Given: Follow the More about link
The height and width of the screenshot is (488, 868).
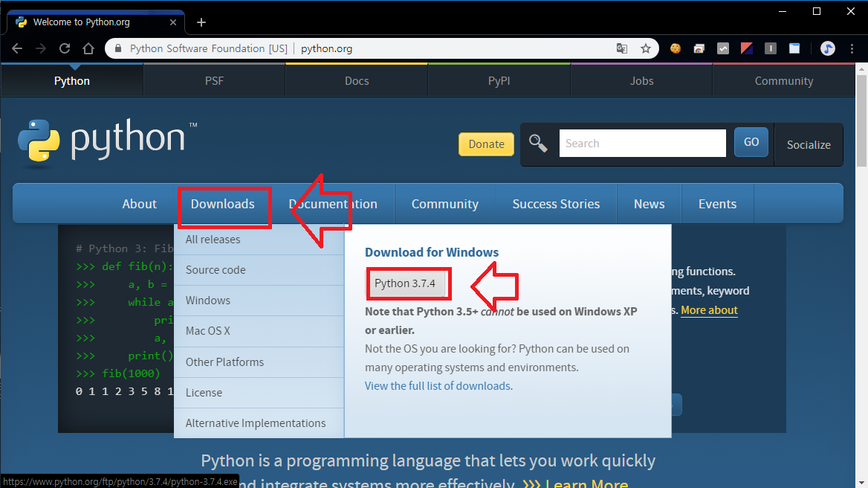Looking at the screenshot, I should pos(709,310).
